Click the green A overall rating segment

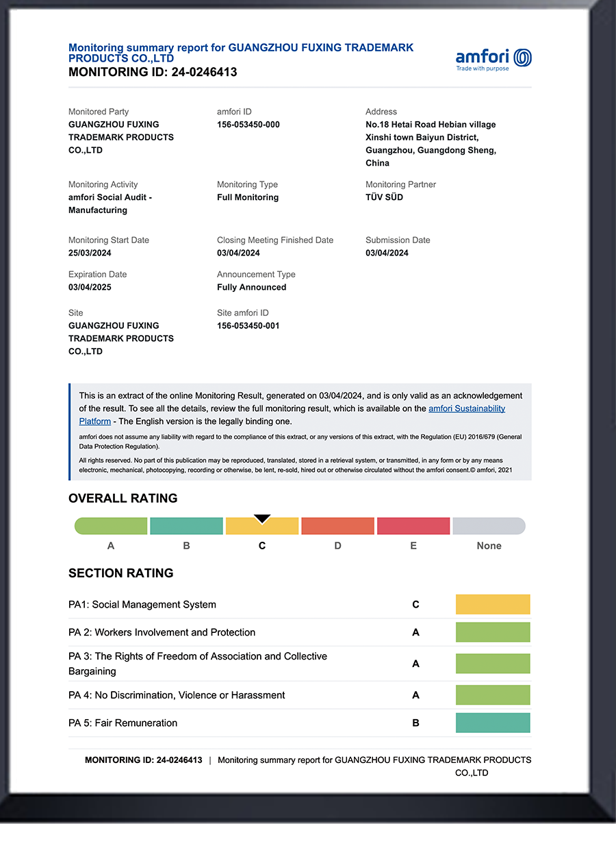coord(111,526)
